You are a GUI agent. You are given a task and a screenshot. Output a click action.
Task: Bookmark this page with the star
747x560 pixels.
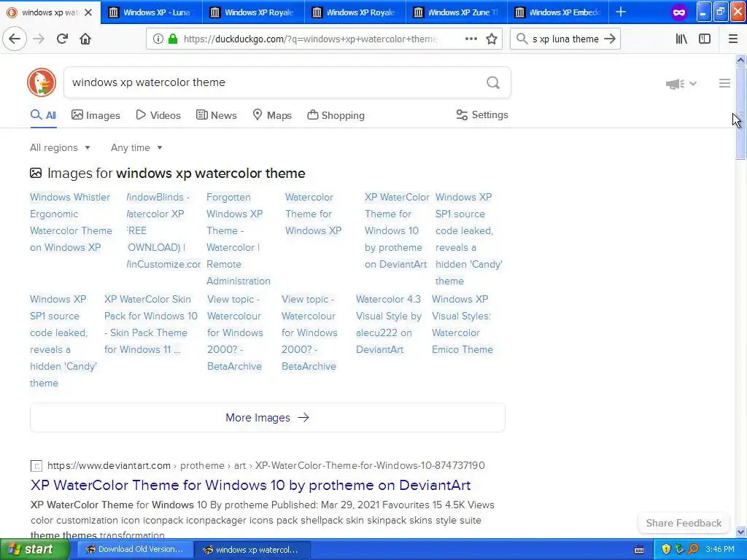click(x=492, y=39)
